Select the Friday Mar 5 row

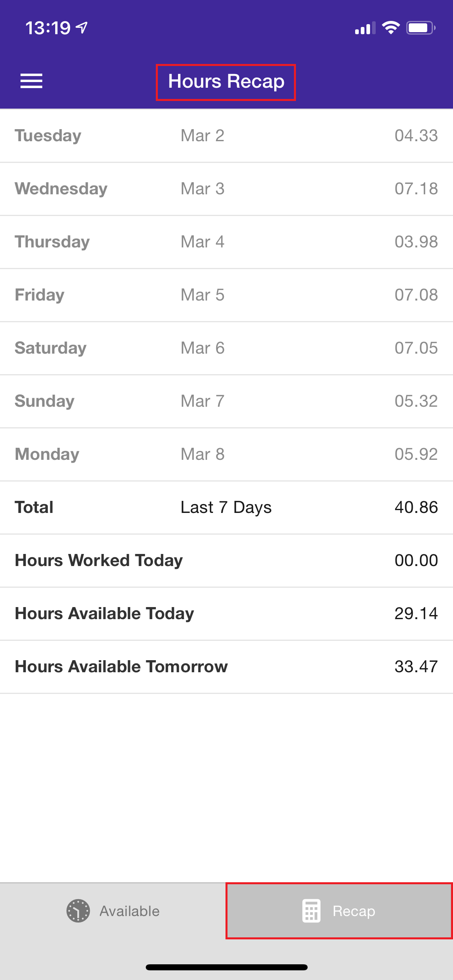tap(226, 295)
